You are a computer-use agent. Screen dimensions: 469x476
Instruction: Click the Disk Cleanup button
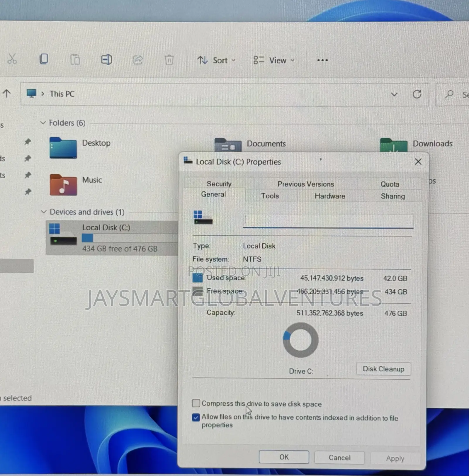coord(383,369)
